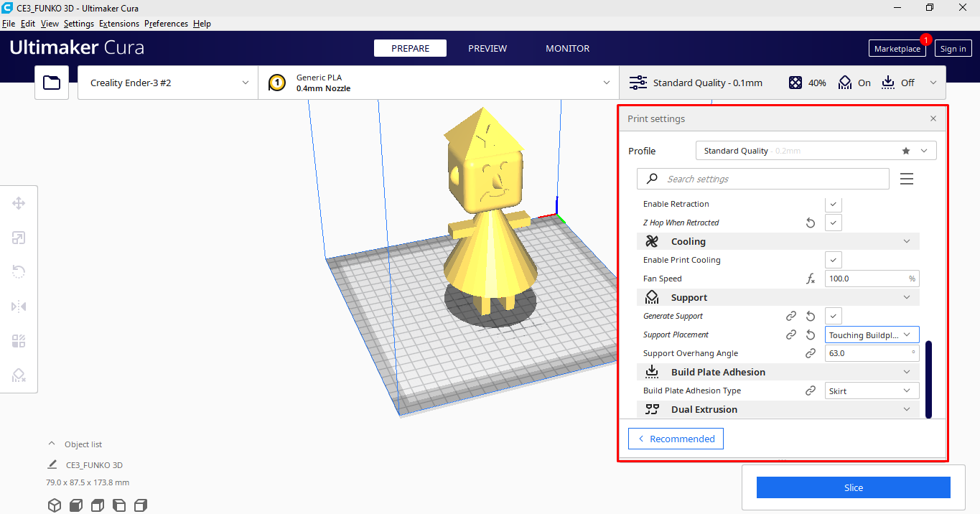This screenshot has height=514, width=980.
Task: Toggle Z Hop When Retracted checkbox
Action: [833, 223]
